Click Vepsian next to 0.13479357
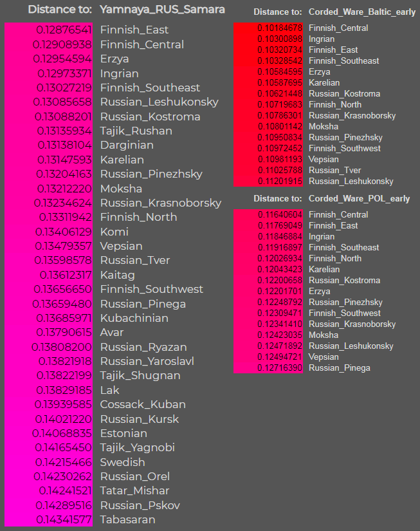The image size is (420, 531). pyautogui.click(x=121, y=247)
